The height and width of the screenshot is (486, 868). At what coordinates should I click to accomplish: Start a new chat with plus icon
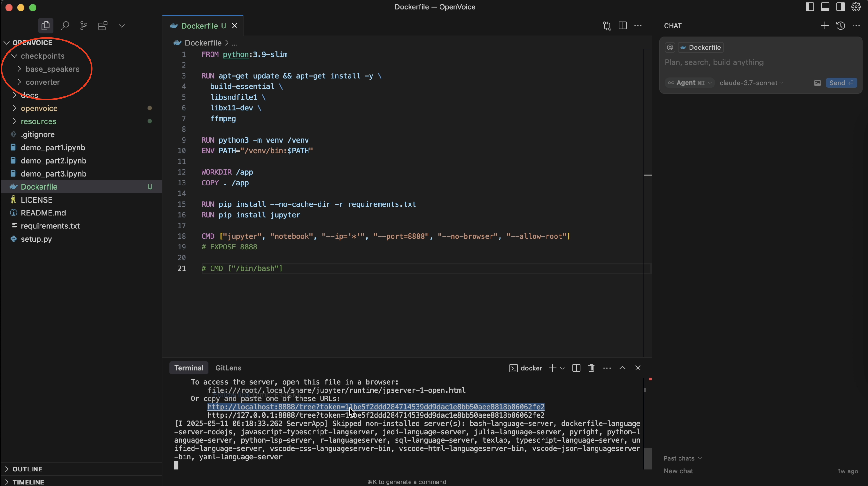(824, 26)
